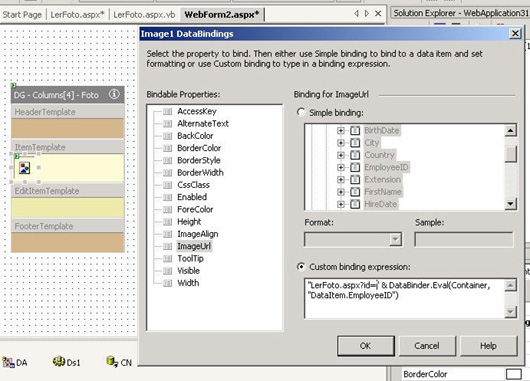
Task: Click the DA data adapter component
Action: [x=15, y=362]
